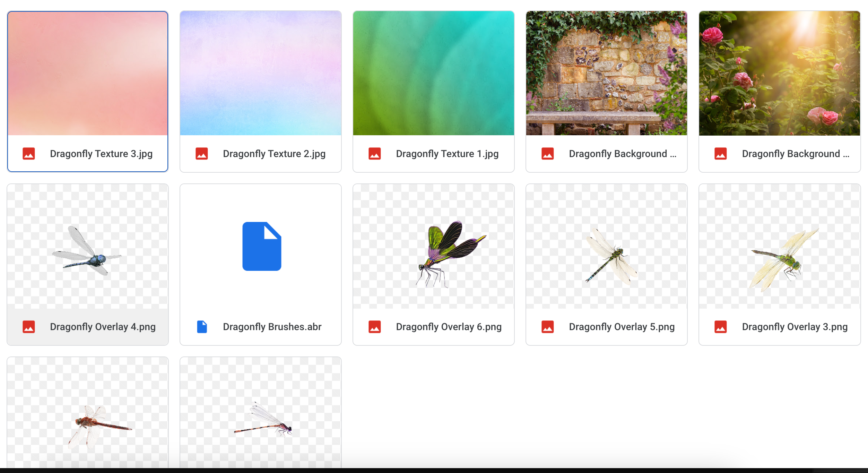Click the small file icon beside Dragonfly Brushes.abr
This screenshot has height=473, width=868.
point(202,327)
